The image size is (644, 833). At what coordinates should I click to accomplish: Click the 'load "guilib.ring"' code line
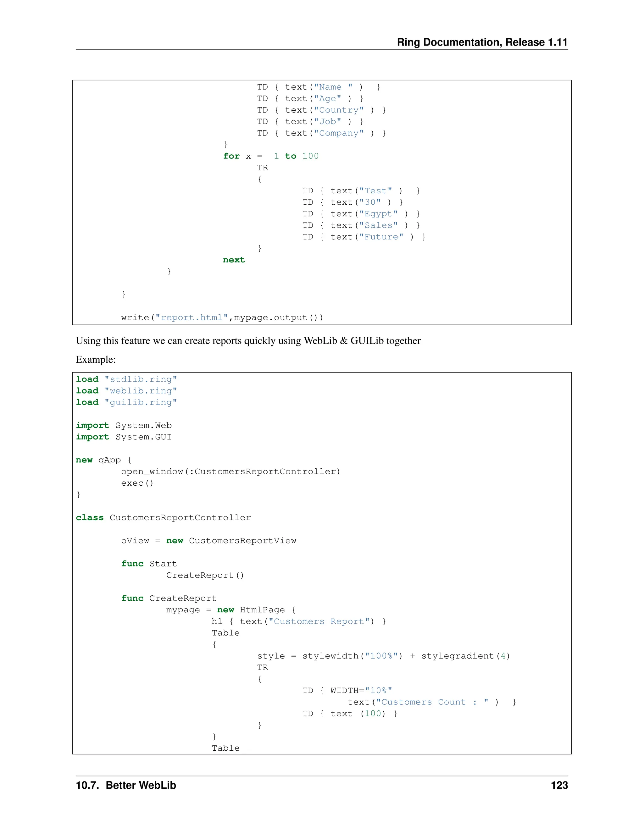click(126, 402)
